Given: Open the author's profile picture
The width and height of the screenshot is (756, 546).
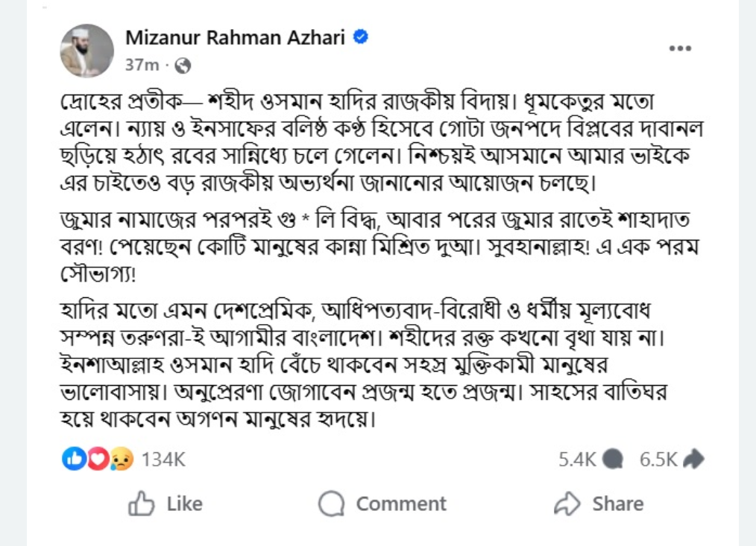Looking at the screenshot, I should click(86, 51).
